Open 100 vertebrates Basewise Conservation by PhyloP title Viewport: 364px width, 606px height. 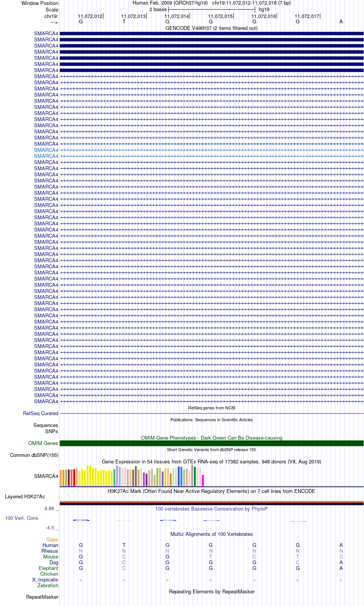click(x=212, y=509)
